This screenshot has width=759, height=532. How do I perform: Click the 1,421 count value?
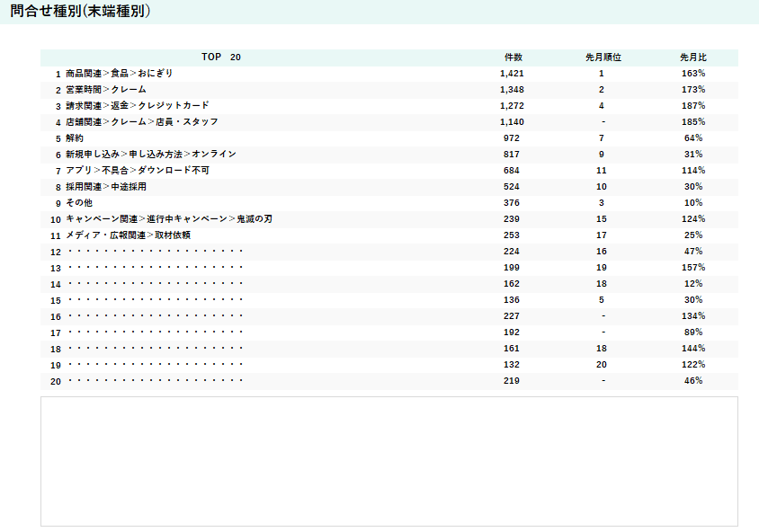(x=512, y=73)
